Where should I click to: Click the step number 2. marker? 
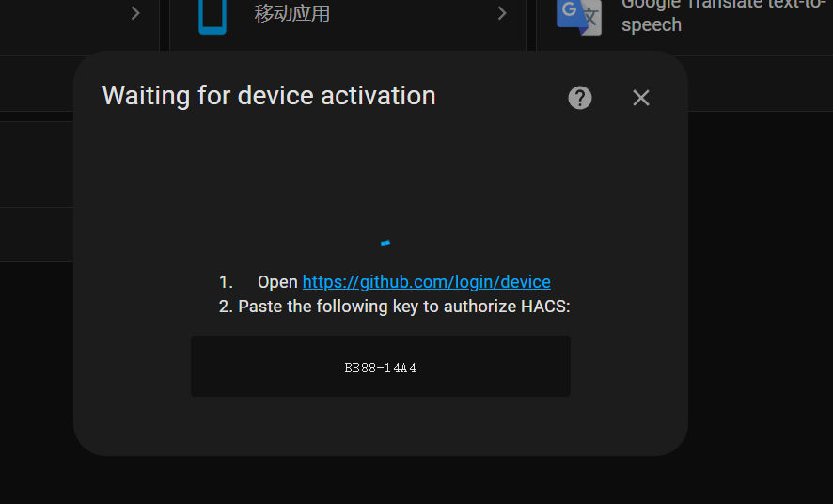(226, 307)
